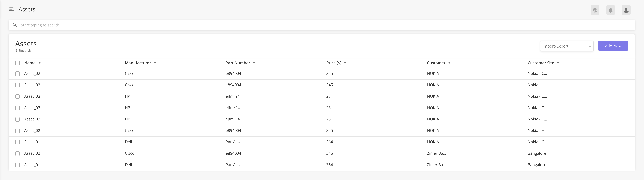
Task: Click PartAsset... in the Zinier Asset_01 row
Action: [236, 165]
